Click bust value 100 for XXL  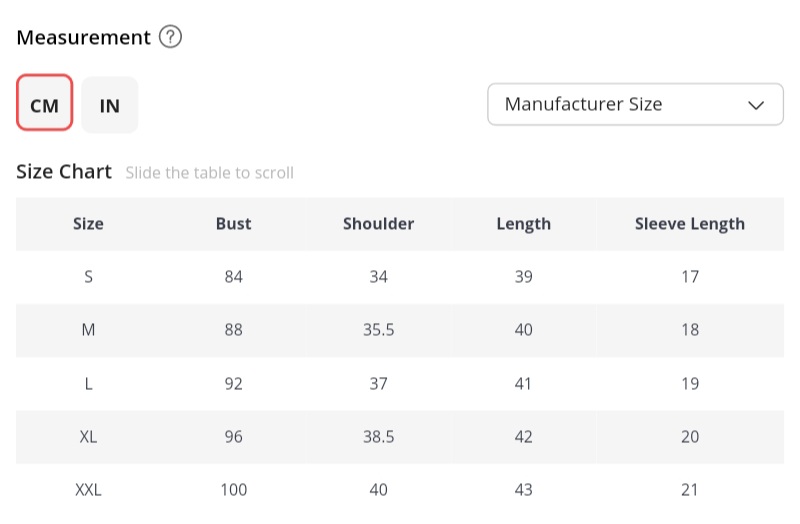coord(234,490)
